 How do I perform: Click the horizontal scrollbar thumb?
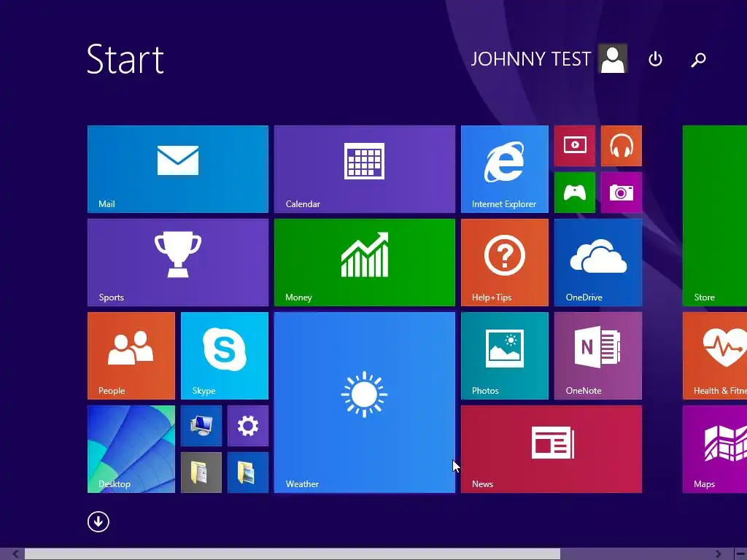pos(292,554)
